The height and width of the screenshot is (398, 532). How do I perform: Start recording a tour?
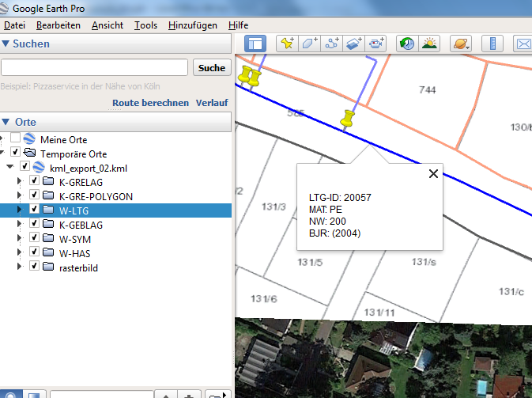tap(376, 44)
